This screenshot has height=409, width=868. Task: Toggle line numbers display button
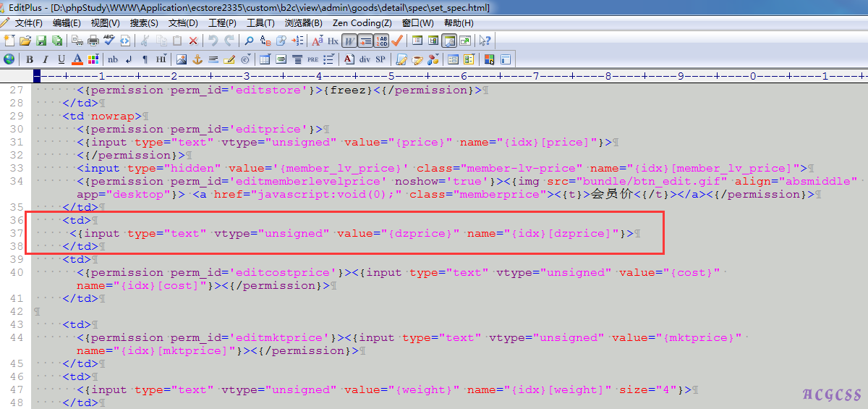click(381, 41)
